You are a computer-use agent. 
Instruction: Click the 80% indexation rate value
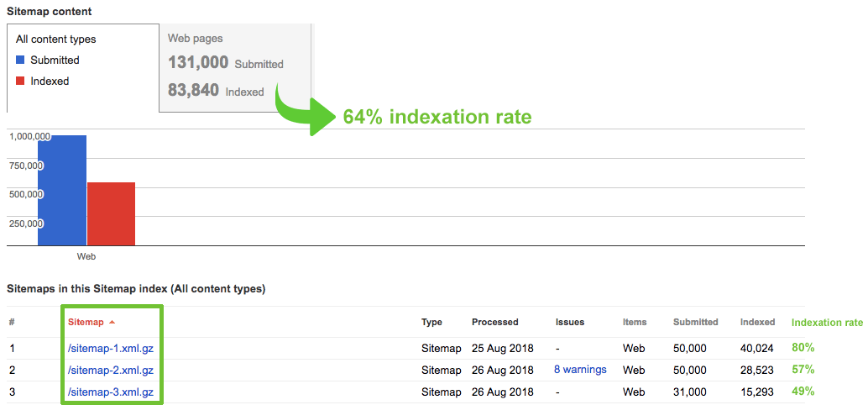pyautogui.click(x=803, y=347)
